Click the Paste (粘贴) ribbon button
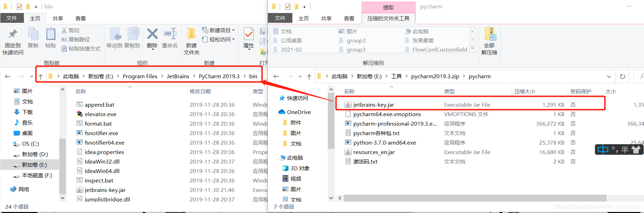644x213 pixels. pyautogui.click(x=50, y=38)
